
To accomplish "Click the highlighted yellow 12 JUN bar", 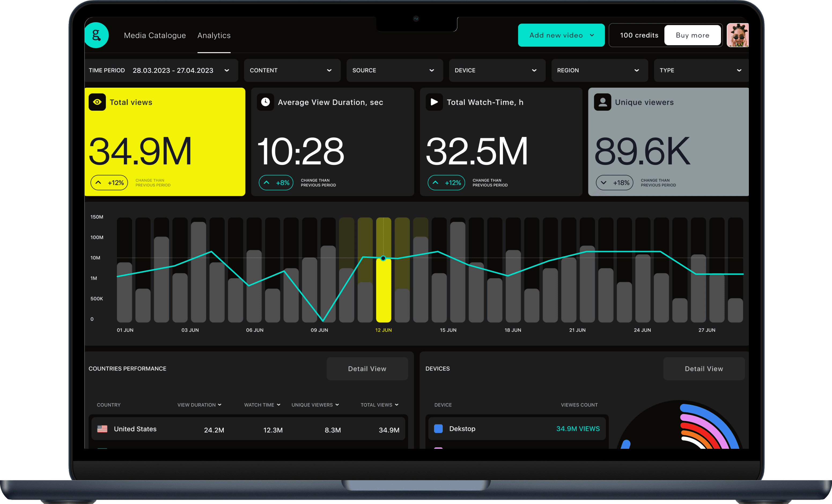I will [x=384, y=290].
